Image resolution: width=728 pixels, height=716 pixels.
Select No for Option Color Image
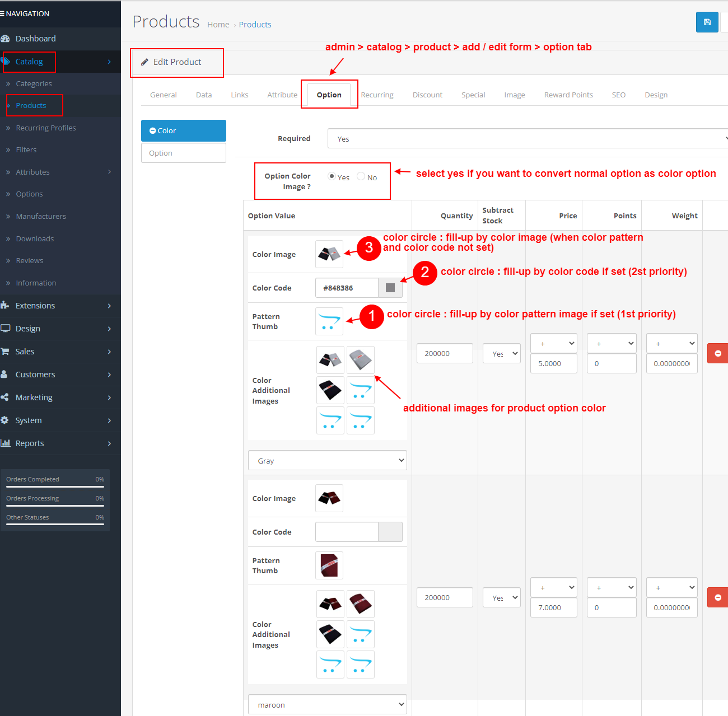pos(361,176)
